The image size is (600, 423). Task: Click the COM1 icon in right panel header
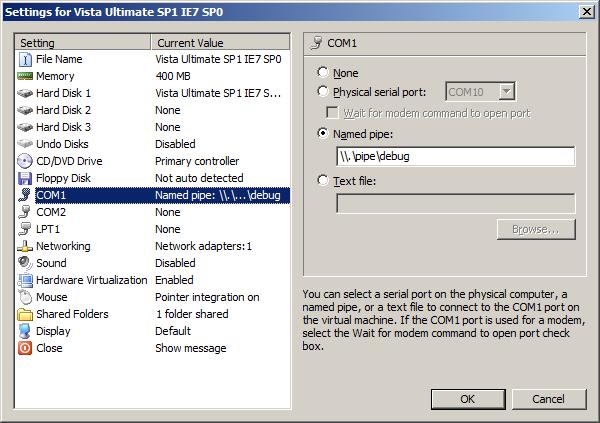(317, 43)
